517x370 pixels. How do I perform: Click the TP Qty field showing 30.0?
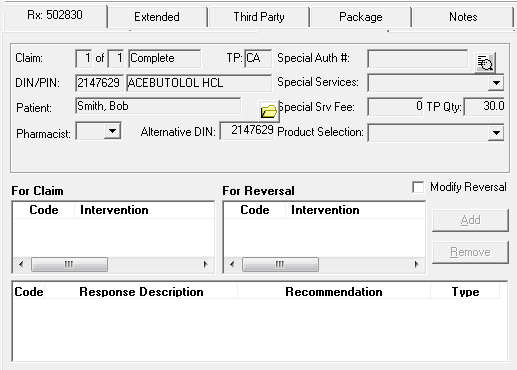[484, 107]
